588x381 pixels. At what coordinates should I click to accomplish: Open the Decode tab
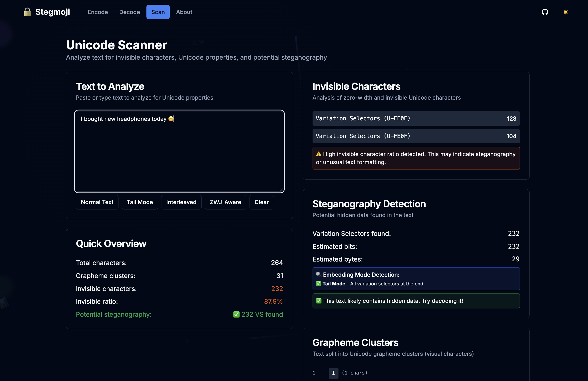pyautogui.click(x=129, y=12)
